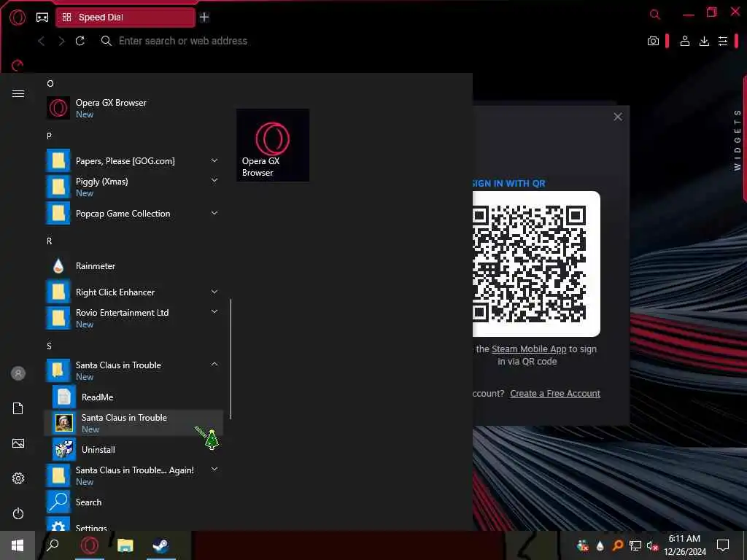Open Documents from Start menu sidebar

coord(18,408)
